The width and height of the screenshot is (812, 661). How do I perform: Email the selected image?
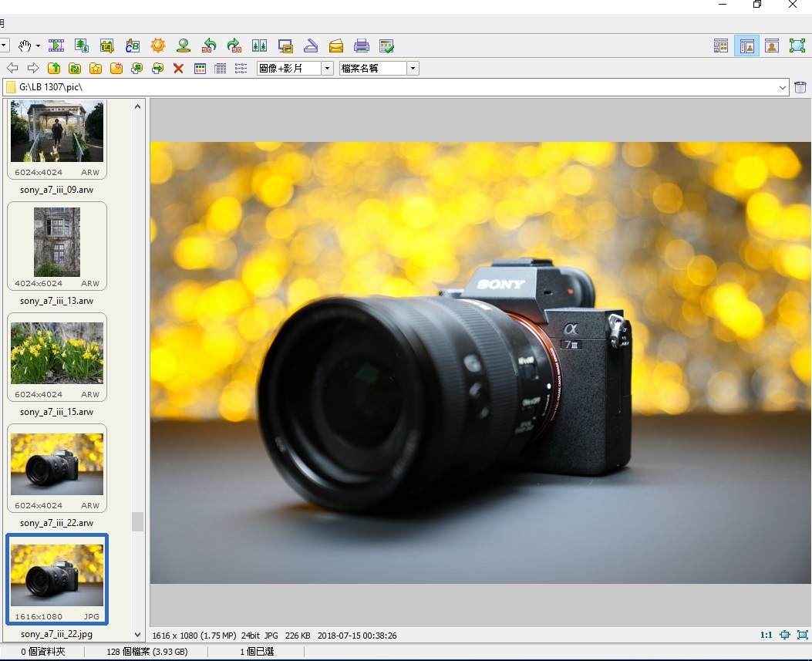coord(336,46)
